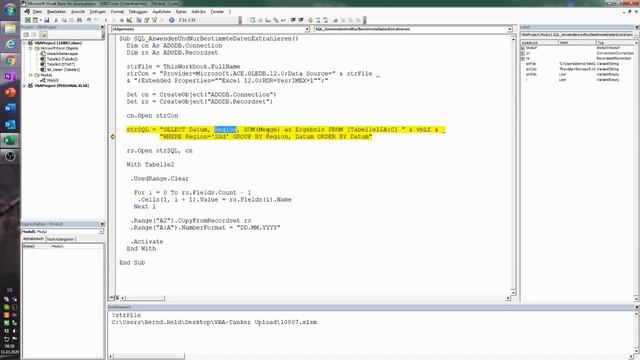Viewport: 640px width, 360px height.
Task: Open Internet Explorer from taskbar
Action: coord(10,44)
